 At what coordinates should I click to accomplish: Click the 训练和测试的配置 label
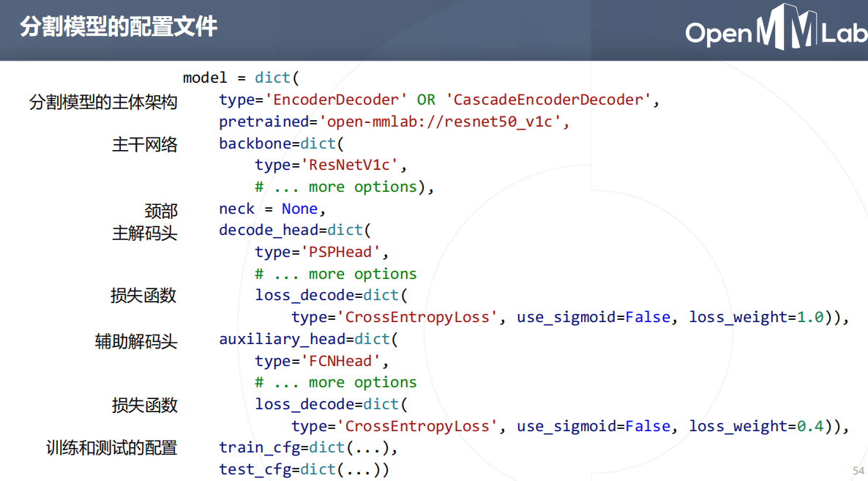(x=111, y=448)
